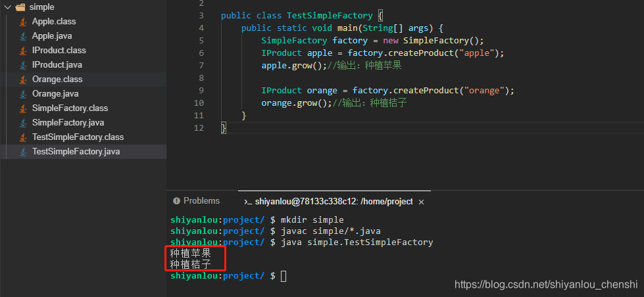Click the "apple" string literal in code

point(476,53)
